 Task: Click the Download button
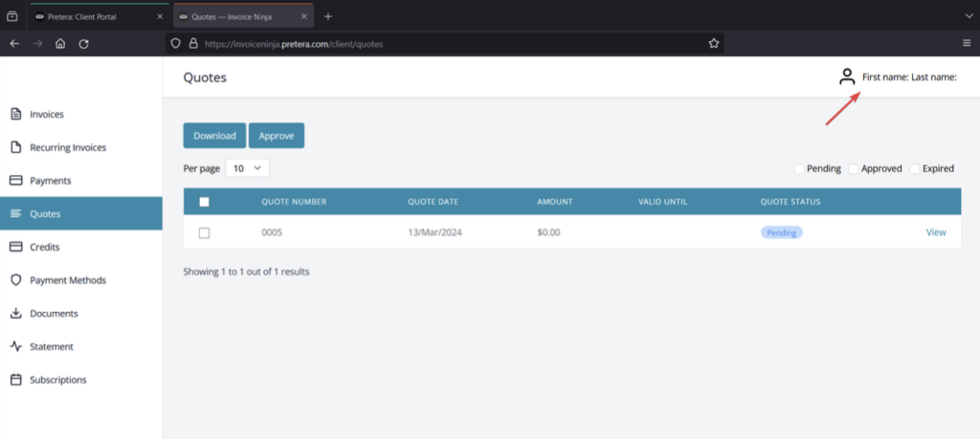[x=214, y=136]
